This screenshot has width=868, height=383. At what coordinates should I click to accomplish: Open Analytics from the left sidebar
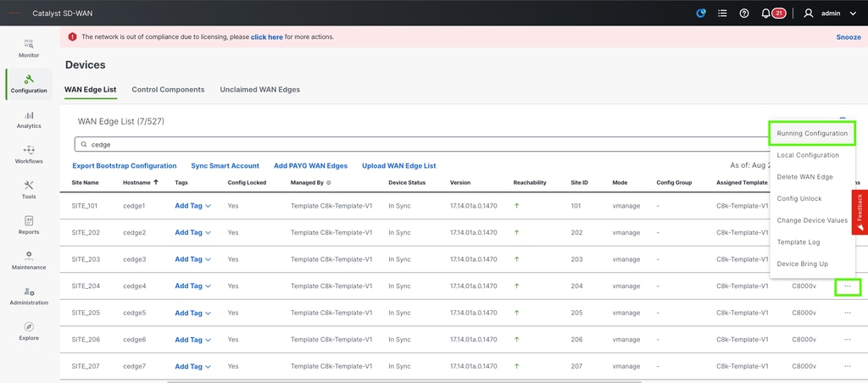click(29, 119)
